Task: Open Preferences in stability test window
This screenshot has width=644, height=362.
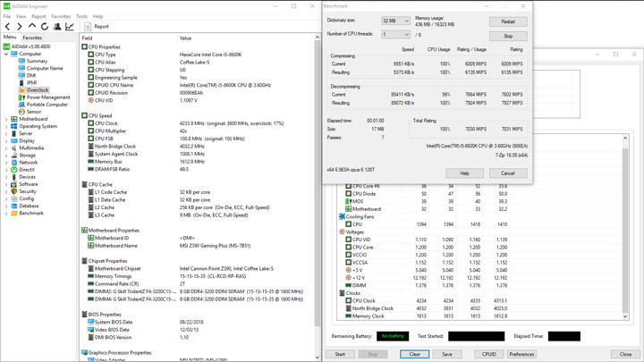Action: [521, 354]
